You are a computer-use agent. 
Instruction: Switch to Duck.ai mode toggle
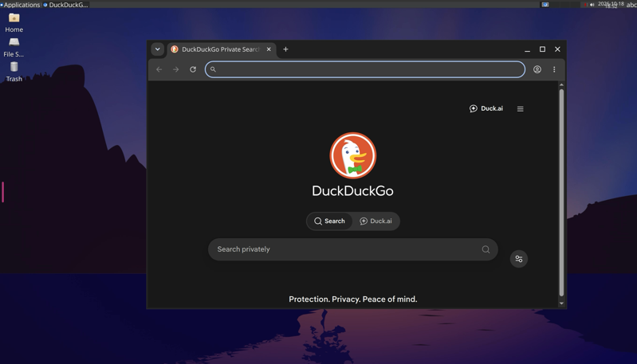pos(376,221)
